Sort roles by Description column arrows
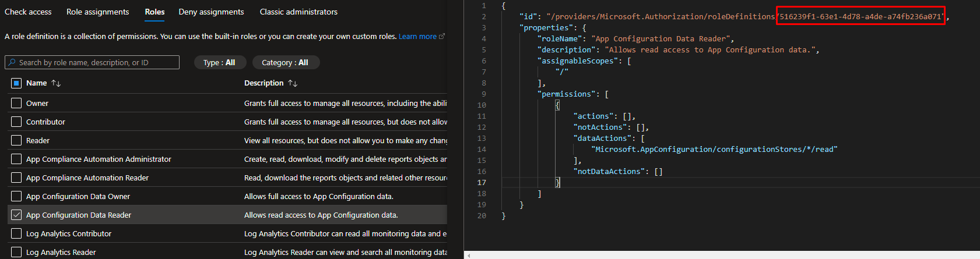 click(293, 83)
